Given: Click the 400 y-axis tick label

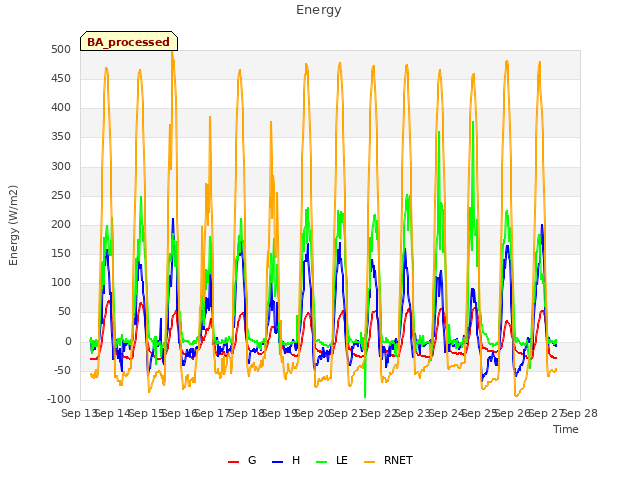Looking at the screenshot, I should pos(61,108).
